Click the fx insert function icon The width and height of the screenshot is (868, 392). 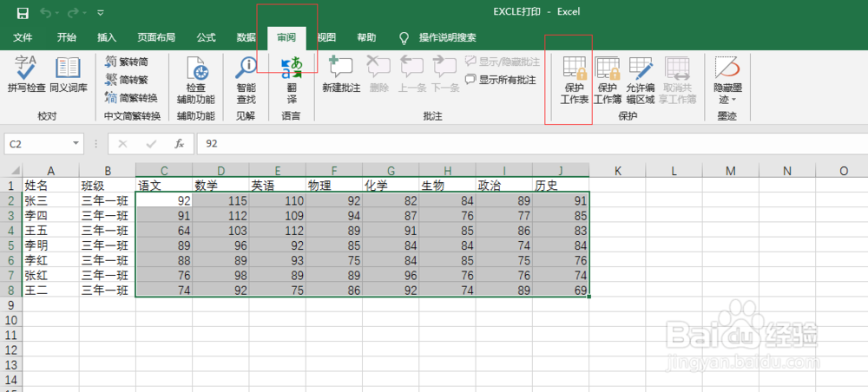(180, 144)
